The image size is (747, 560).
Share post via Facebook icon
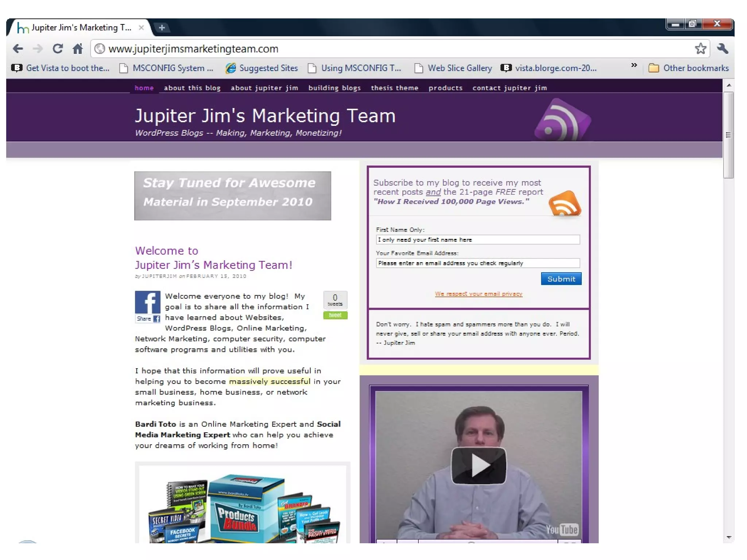point(148,303)
